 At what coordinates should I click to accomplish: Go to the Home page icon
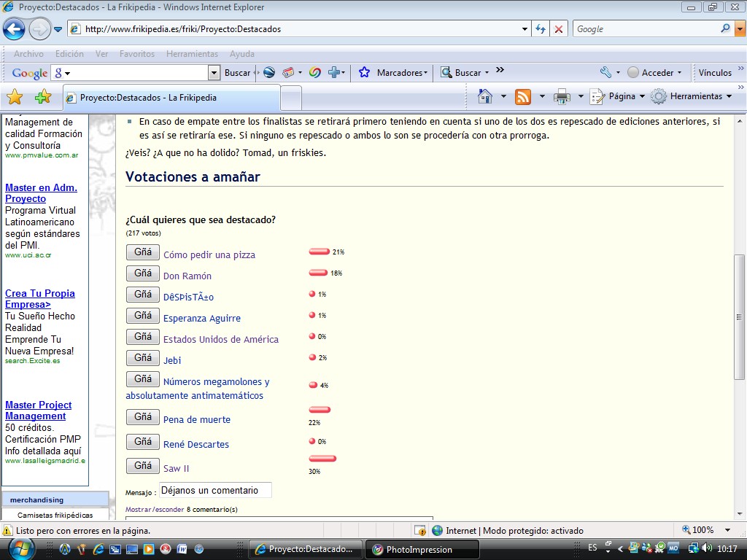click(x=485, y=96)
